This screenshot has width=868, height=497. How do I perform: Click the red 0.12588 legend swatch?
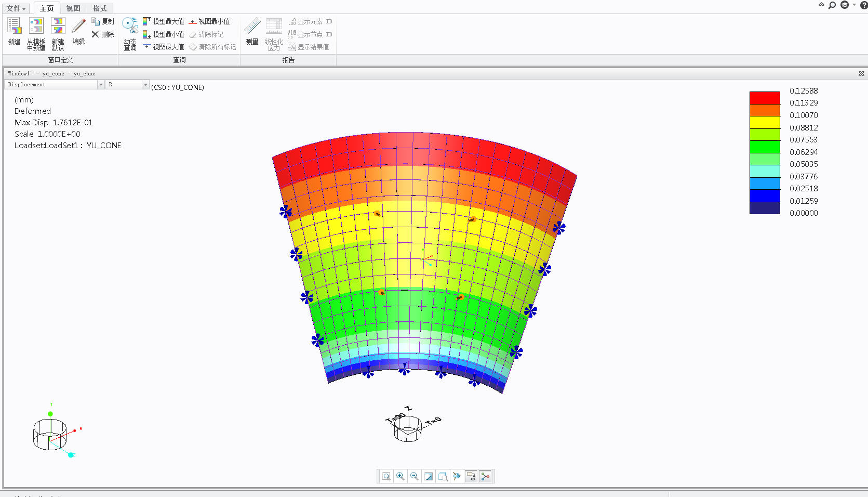point(765,98)
